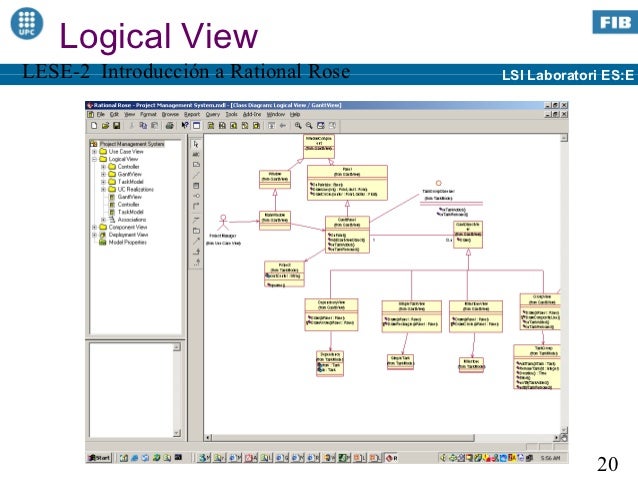Choose the Dependency arrow tool
This screenshot has height=479, width=638.
[196, 241]
